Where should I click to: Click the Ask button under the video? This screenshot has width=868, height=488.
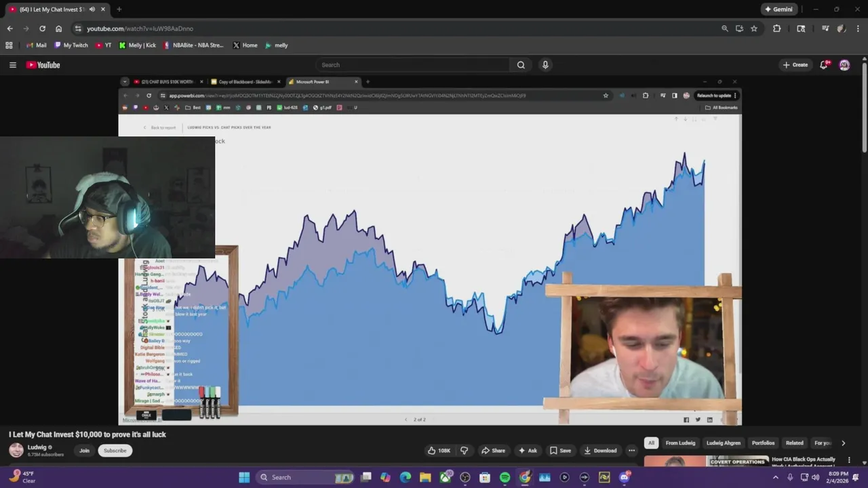[528, 450]
